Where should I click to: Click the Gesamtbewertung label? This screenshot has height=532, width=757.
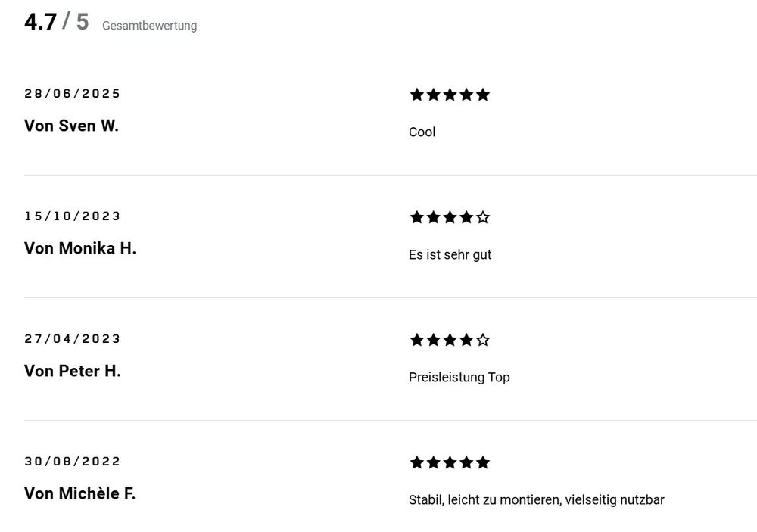coord(149,26)
